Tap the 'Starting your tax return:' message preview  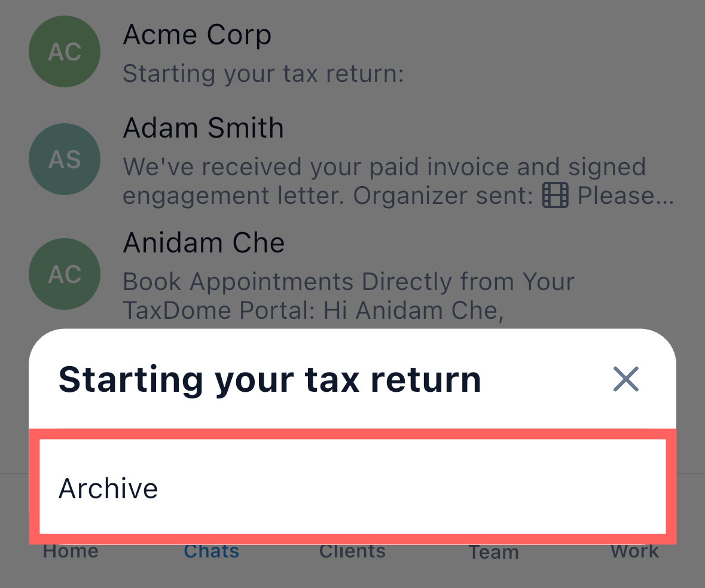point(263,74)
